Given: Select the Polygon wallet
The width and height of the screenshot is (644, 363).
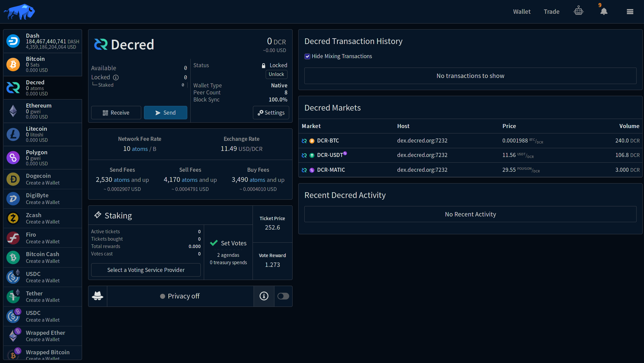Looking at the screenshot, I should pos(43,158).
